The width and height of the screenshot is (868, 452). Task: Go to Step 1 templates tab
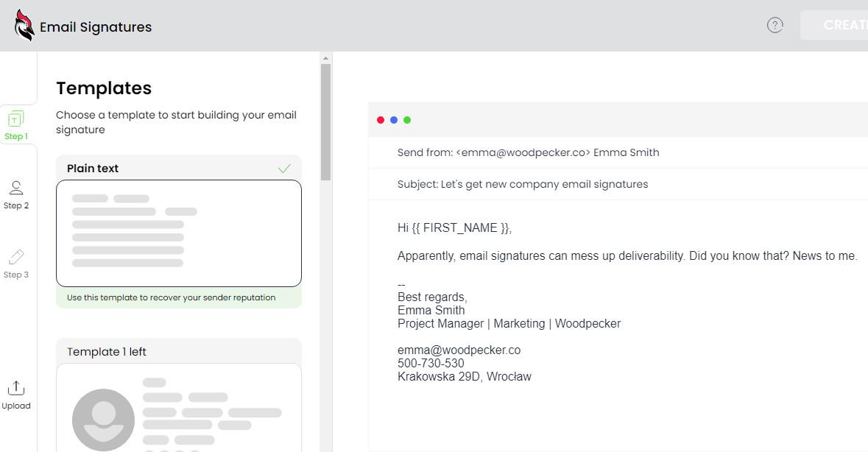pyautogui.click(x=16, y=125)
